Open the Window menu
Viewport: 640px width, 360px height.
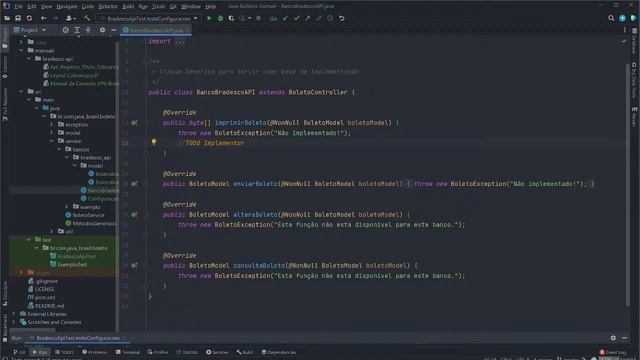(x=191, y=7)
